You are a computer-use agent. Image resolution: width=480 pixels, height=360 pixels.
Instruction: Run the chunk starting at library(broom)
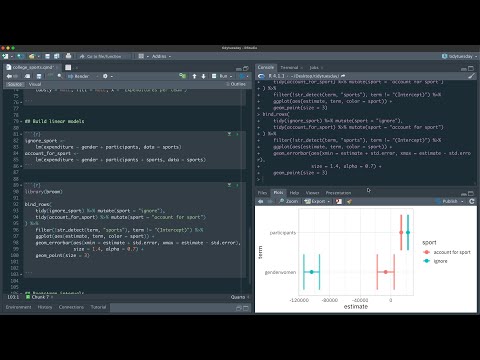point(237,185)
